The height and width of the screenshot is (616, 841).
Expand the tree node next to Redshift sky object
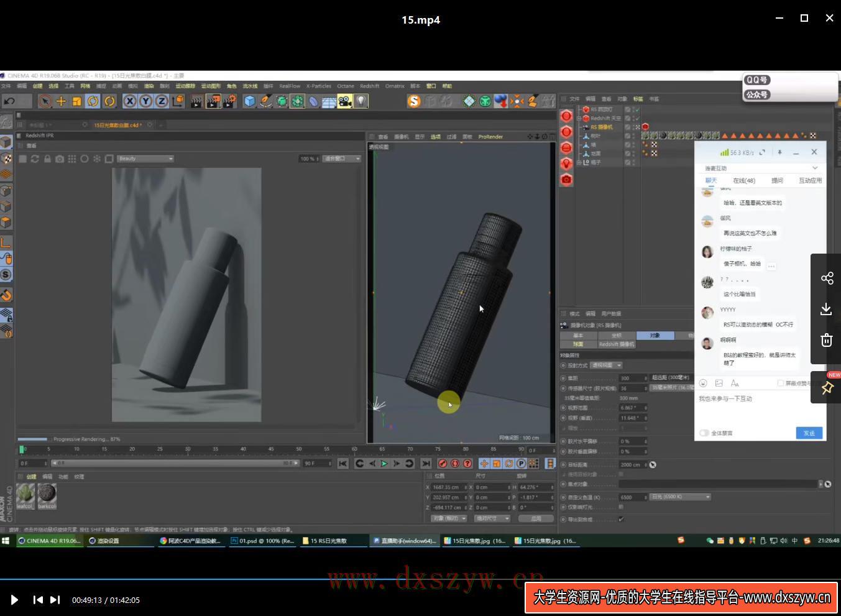coord(579,118)
